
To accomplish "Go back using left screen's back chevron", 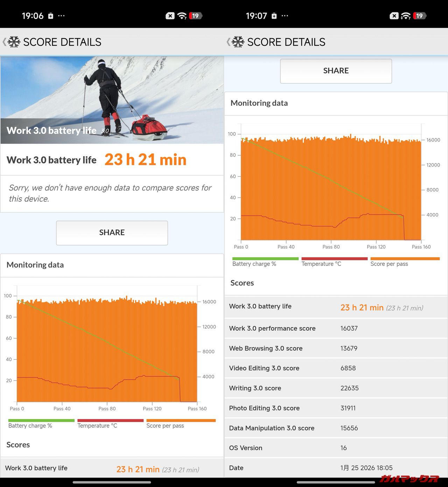I will [4, 42].
